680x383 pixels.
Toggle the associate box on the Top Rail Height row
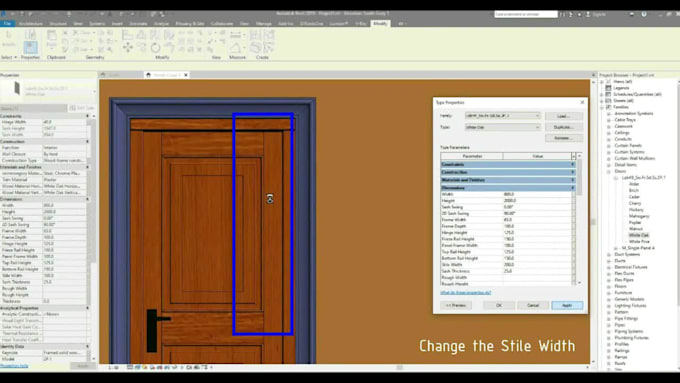[573, 252]
